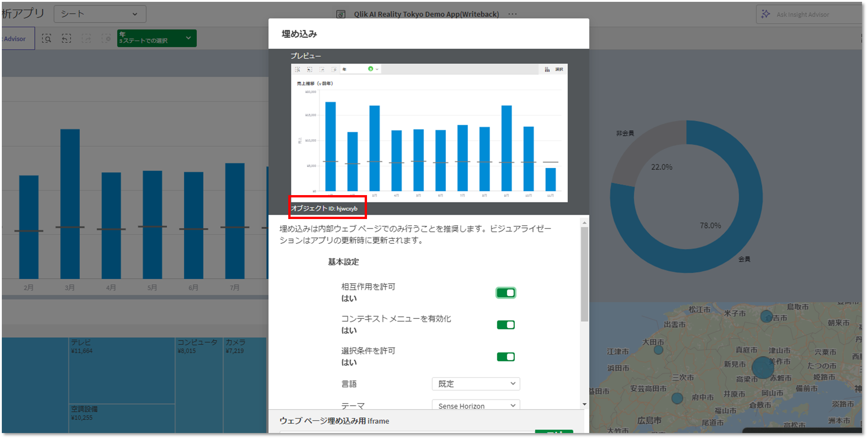
Task: Step back in selections
Action: [66, 39]
